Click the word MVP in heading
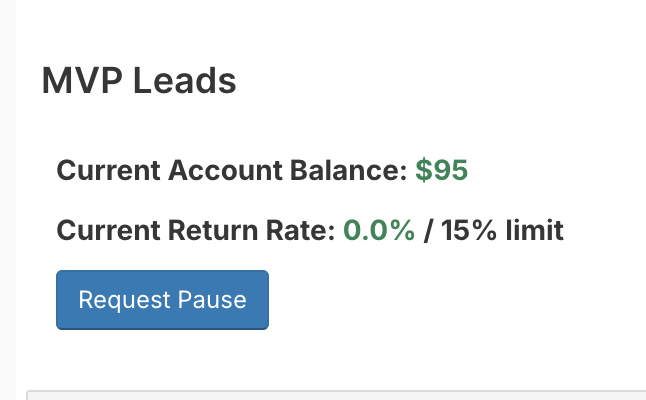Image resolution: width=646 pixels, height=400 pixels. 78,81
